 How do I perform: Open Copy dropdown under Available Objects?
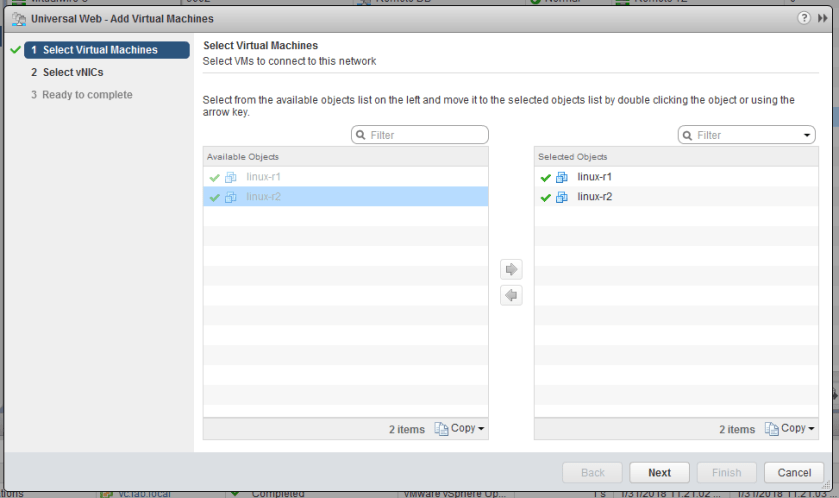(x=460, y=429)
